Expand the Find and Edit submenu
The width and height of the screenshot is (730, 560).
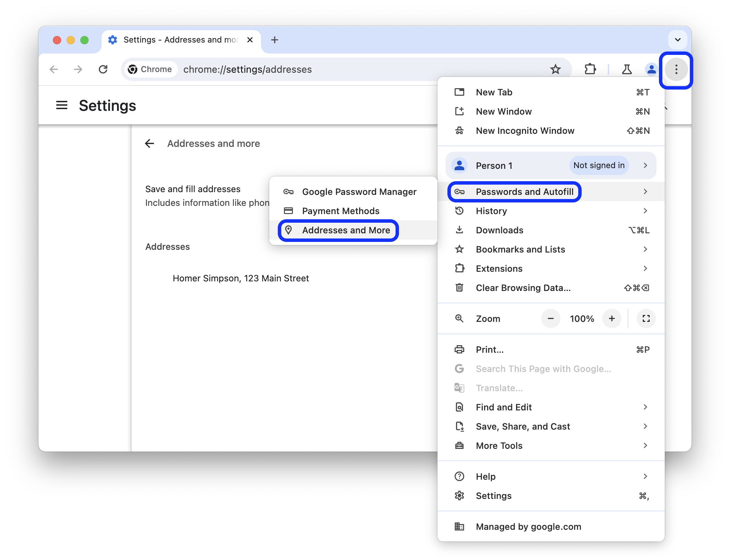point(646,407)
